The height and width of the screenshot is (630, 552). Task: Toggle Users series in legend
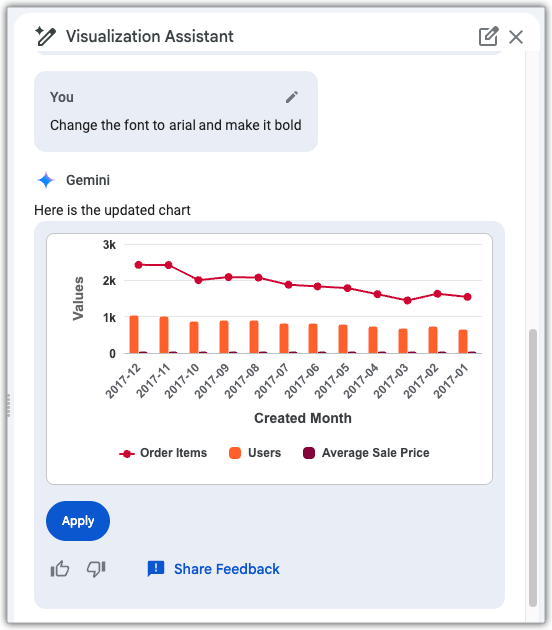255,453
